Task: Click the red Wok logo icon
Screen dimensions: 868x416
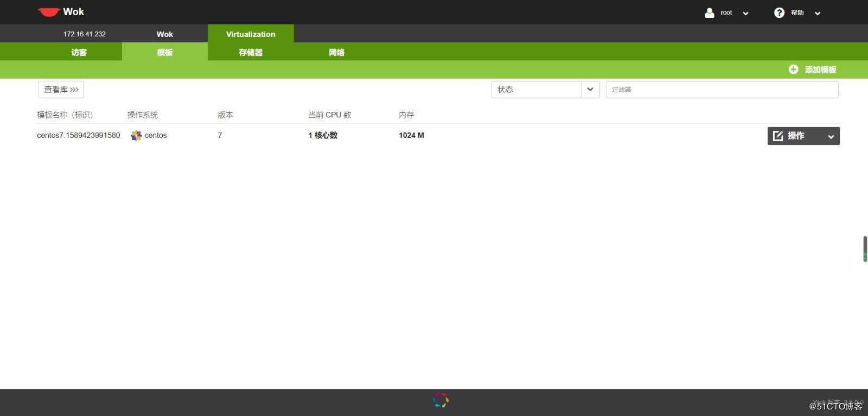Action: pyautogui.click(x=48, y=12)
